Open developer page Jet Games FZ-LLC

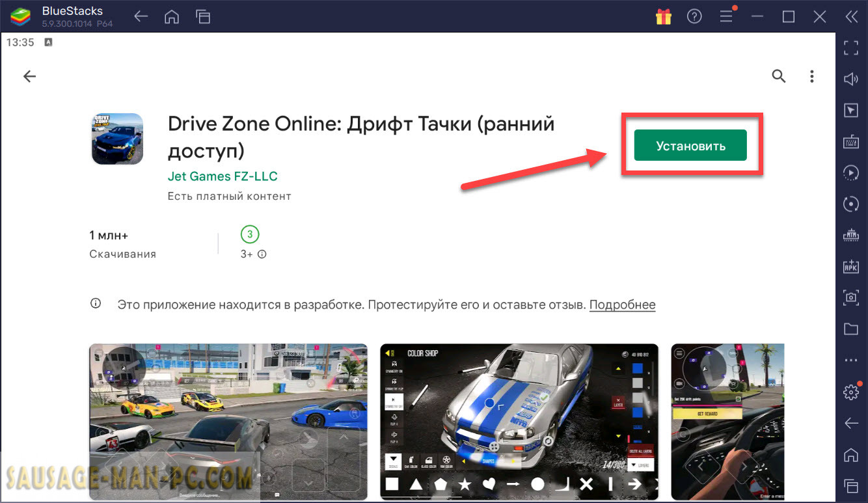(223, 176)
